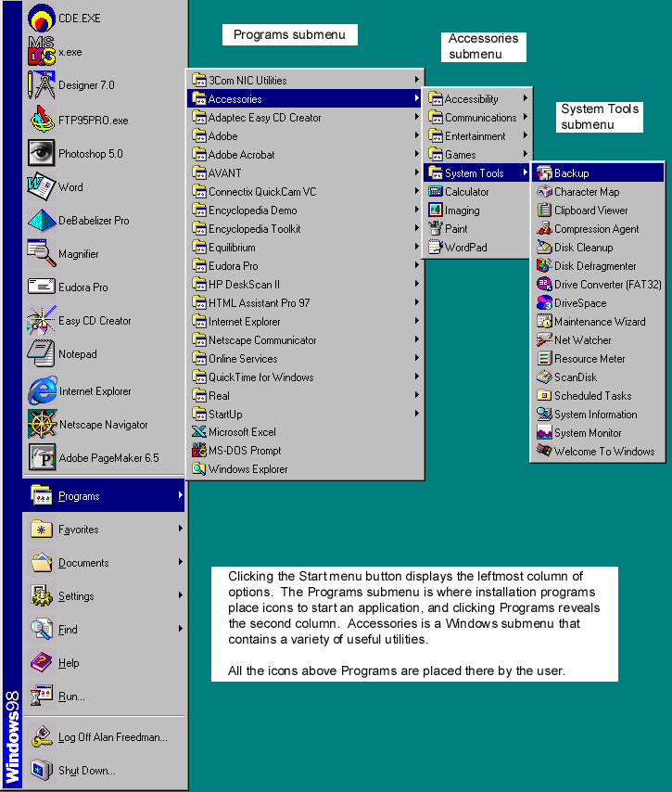Click the Backup icon in System Tools
The width and height of the screenshot is (672, 792).
click(544, 172)
